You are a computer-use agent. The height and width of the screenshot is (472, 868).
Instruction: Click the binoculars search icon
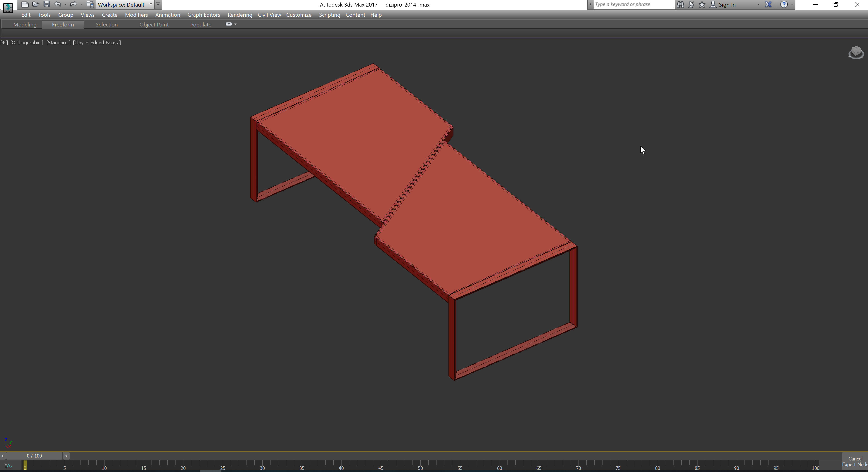[x=680, y=4]
